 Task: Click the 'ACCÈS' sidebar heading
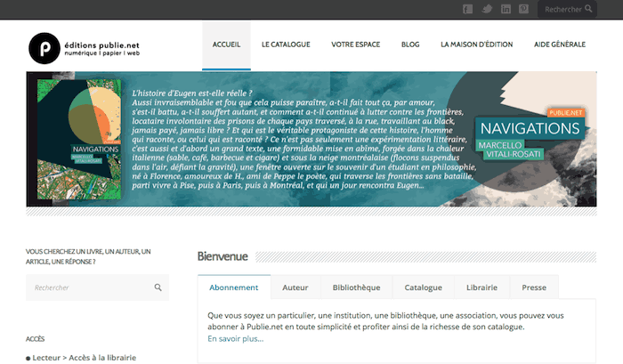point(35,339)
